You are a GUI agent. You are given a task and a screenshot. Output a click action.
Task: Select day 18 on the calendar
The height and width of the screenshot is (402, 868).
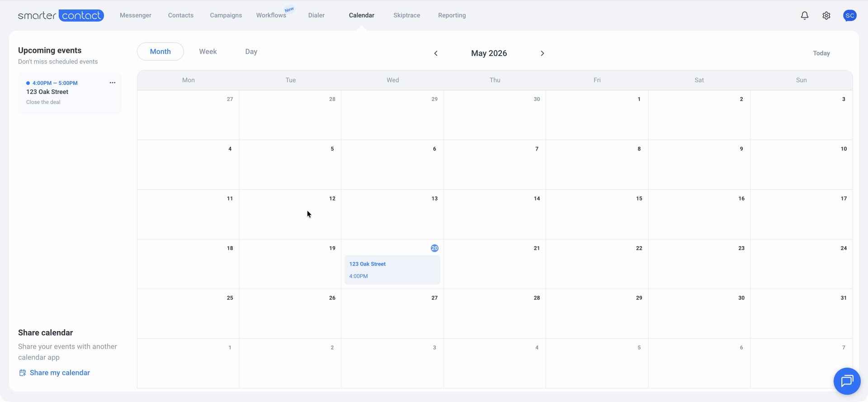pyautogui.click(x=188, y=264)
